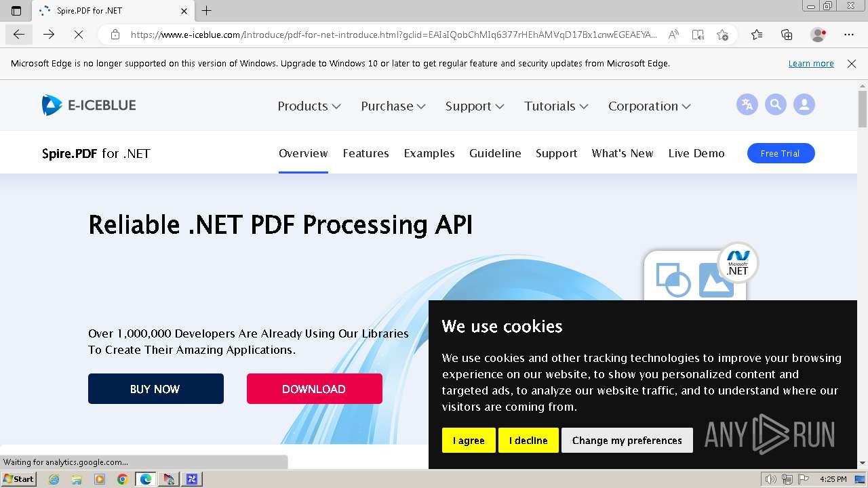Expand the Support dropdown in header
The height and width of the screenshot is (488, 868).
click(475, 106)
